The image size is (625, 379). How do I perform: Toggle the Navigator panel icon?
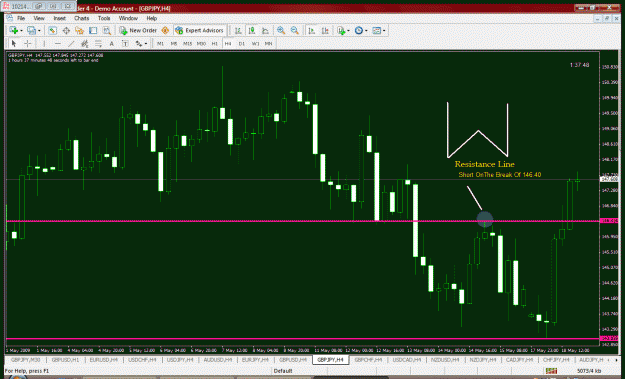point(79,30)
